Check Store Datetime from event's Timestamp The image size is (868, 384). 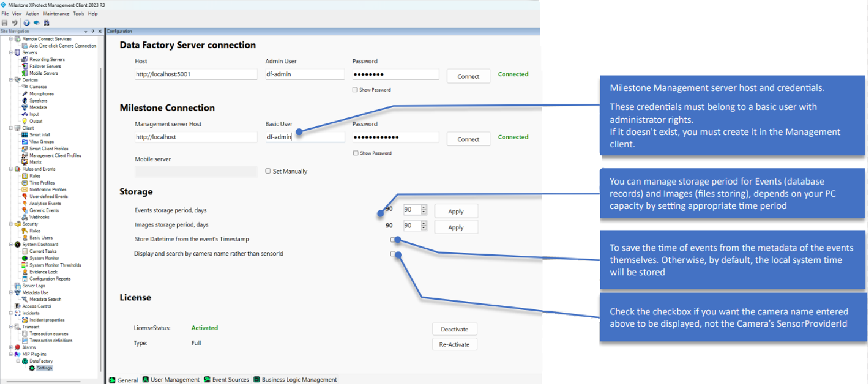click(x=392, y=240)
